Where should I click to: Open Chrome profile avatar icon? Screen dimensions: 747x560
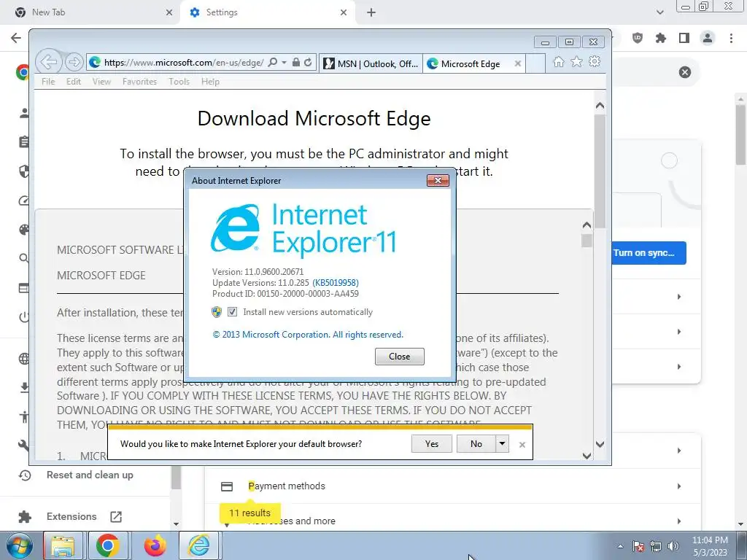(x=708, y=38)
